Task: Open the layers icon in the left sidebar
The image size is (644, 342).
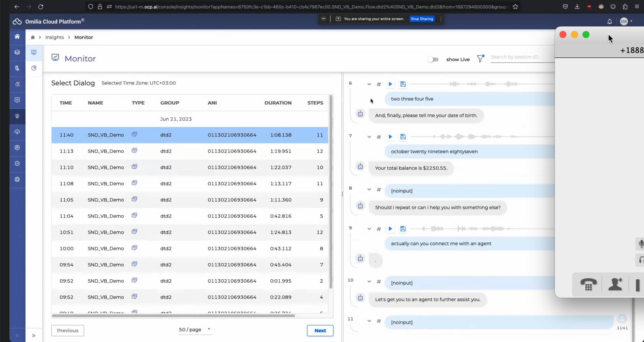Action: [17, 52]
